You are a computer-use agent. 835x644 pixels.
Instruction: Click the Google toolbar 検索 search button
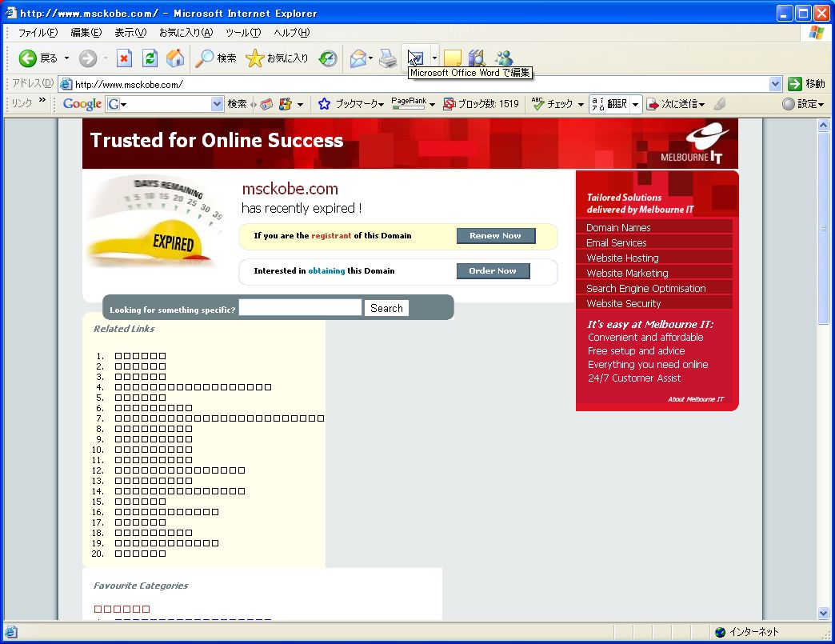coord(237,104)
